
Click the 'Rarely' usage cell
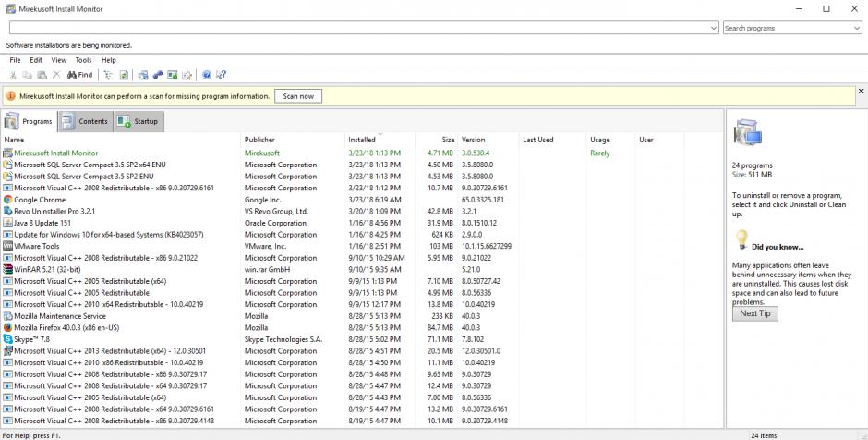(600, 153)
